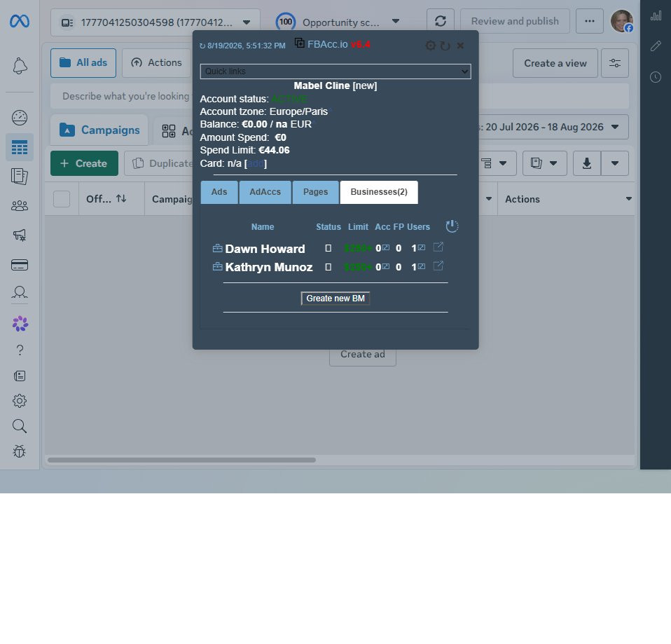
Task: Click green Create campaign button
Action: click(84, 163)
